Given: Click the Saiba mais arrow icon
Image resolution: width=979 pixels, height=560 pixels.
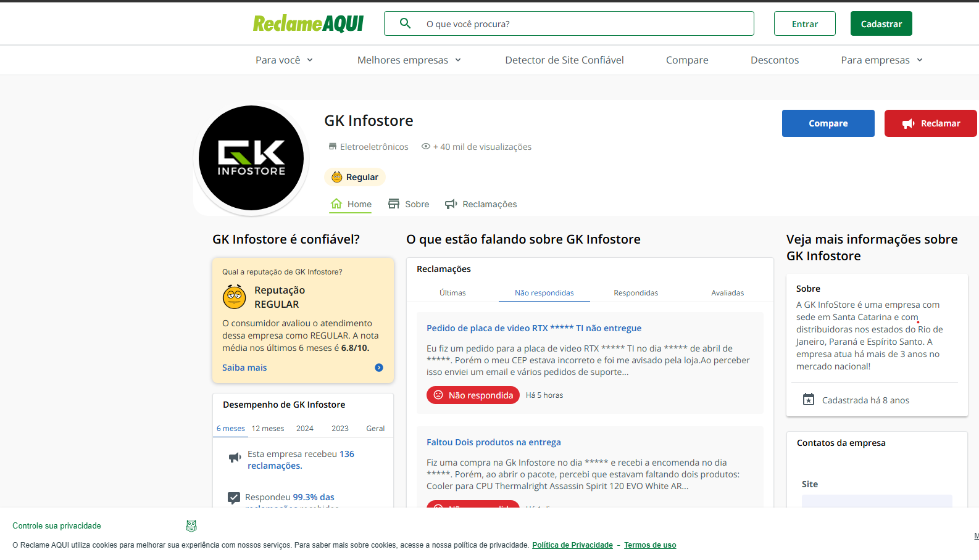Looking at the screenshot, I should 379,368.
